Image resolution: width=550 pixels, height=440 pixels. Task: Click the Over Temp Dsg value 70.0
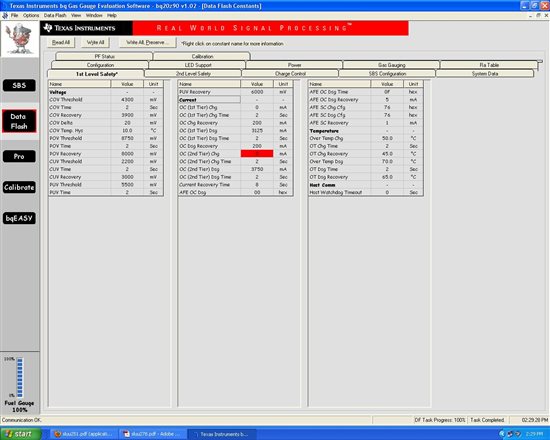click(387, 161)
